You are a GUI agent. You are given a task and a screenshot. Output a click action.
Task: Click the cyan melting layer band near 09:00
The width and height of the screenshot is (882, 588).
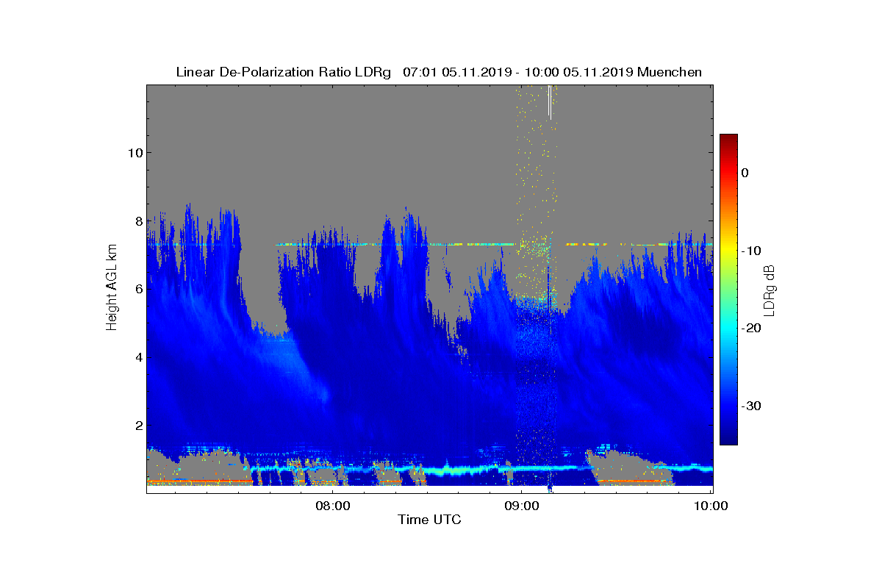point(522,467)
